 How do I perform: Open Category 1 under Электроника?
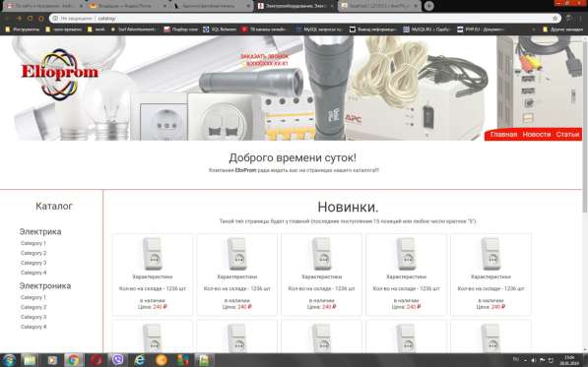[x=33, y=297]
